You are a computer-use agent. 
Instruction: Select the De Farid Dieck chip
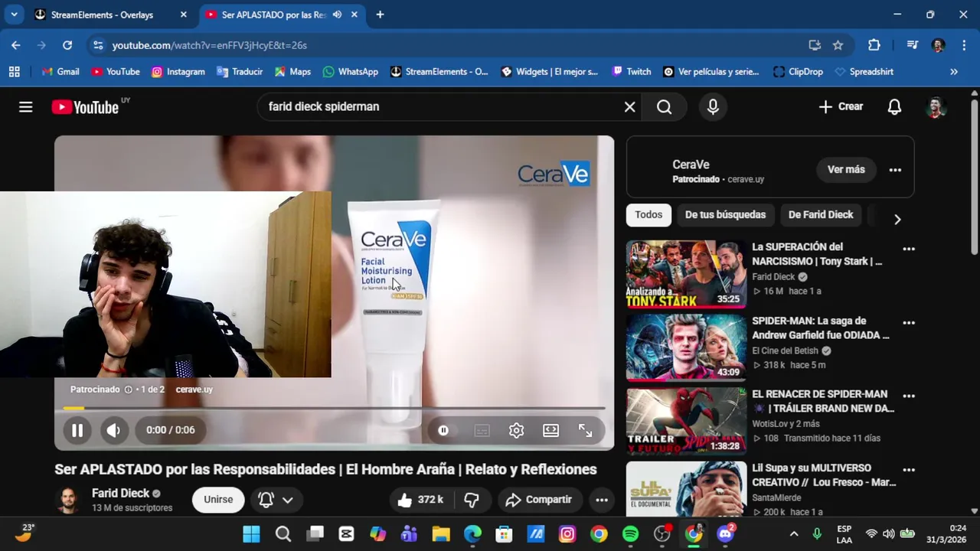[821, 215]
